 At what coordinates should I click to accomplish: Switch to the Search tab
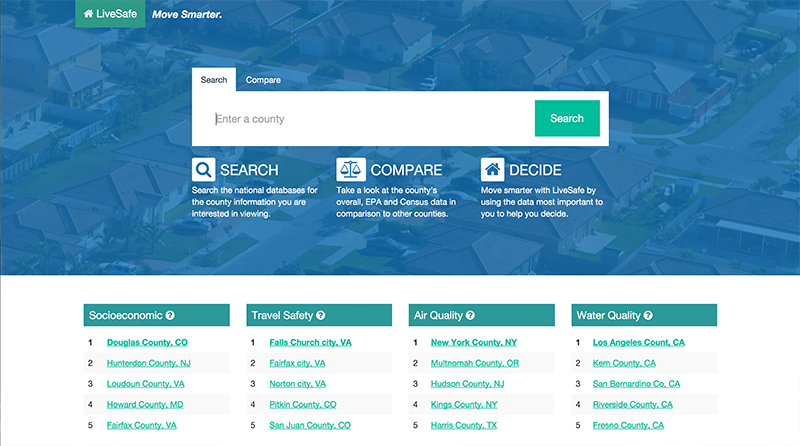pyautogui.click(x=214, y=80)
